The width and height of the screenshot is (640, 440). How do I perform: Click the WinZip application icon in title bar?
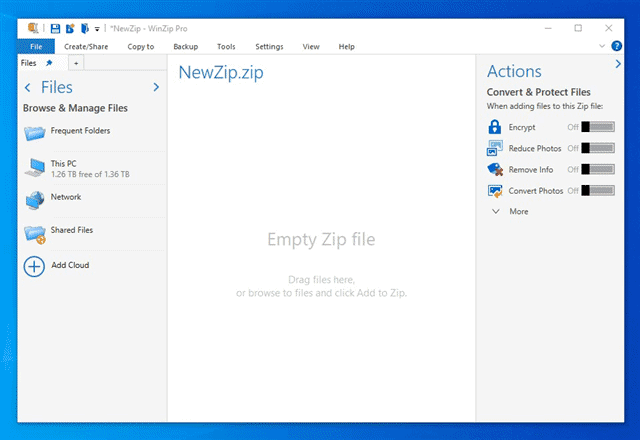[33, 28]
